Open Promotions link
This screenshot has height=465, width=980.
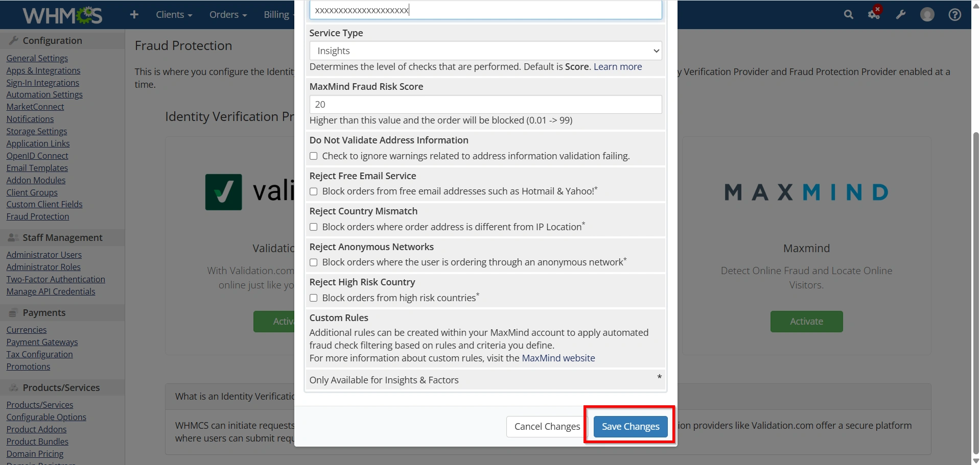click(28, 366)
